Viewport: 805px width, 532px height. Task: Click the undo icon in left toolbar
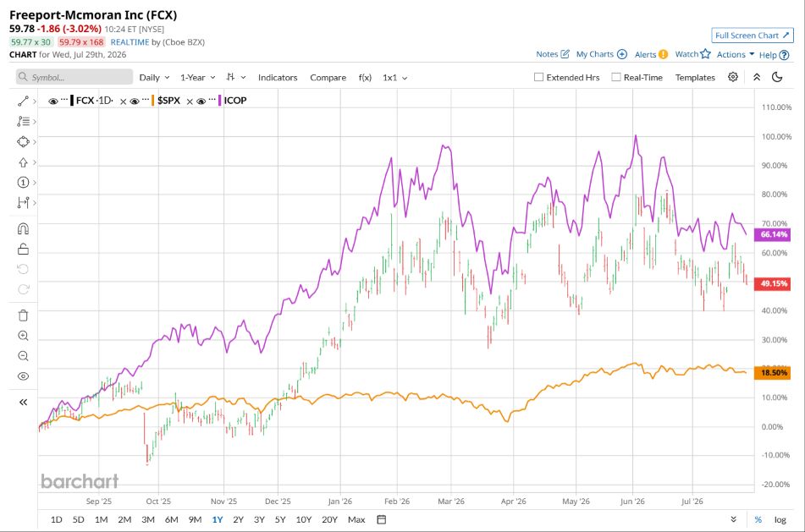coord(23,269)
